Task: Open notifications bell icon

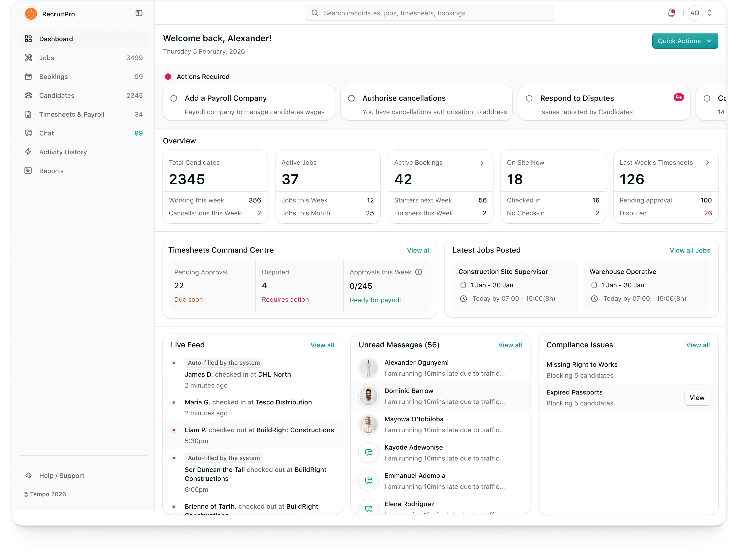Action: coord(671,13)
